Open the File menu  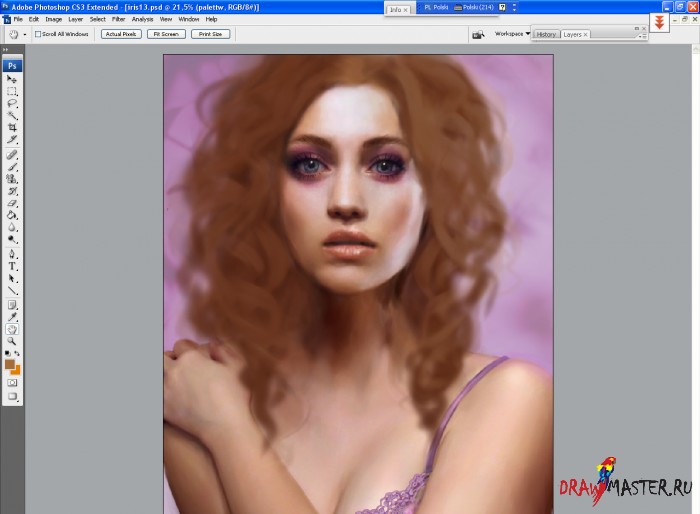point(18,19)
